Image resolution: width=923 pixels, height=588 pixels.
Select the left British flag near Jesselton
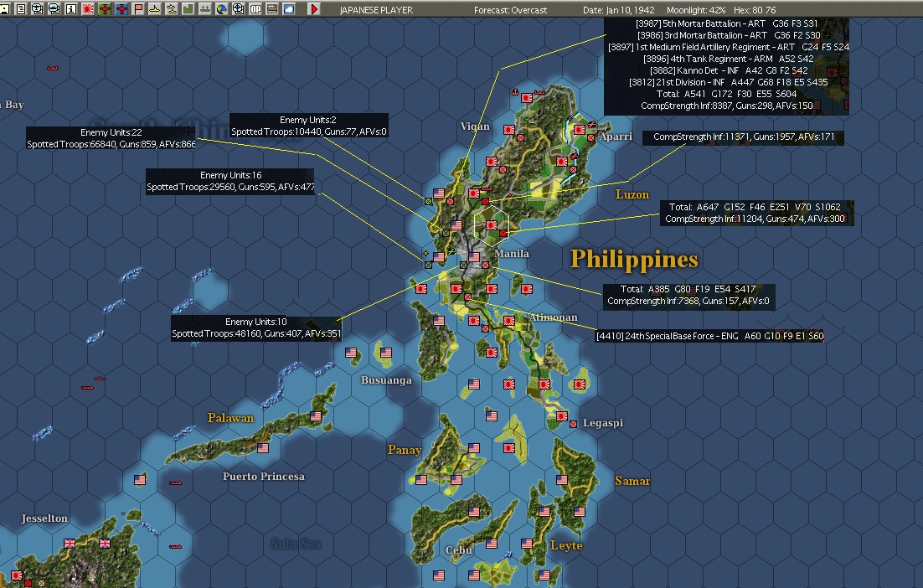click(x=70, y=544)
